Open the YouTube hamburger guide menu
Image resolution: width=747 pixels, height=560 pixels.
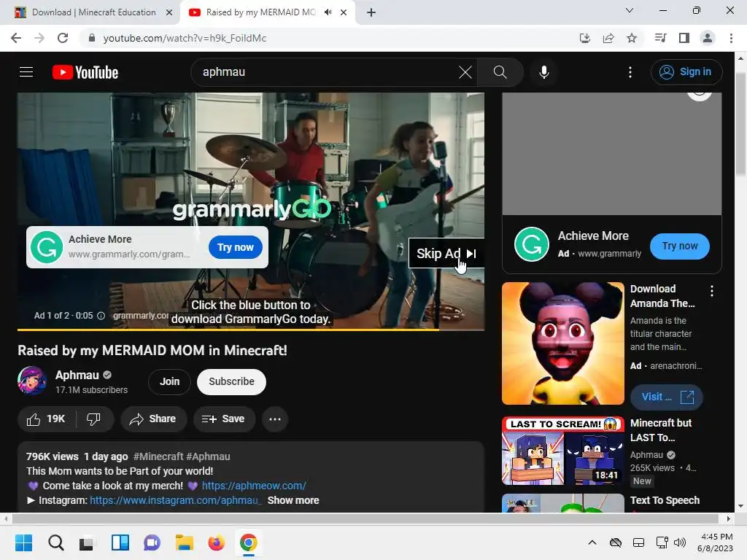(x=26, y=72)
